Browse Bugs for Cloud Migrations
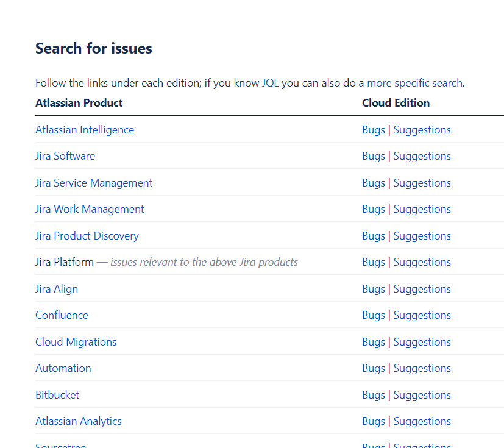Screen dimensions: 504x448 (x=374, y=342)
